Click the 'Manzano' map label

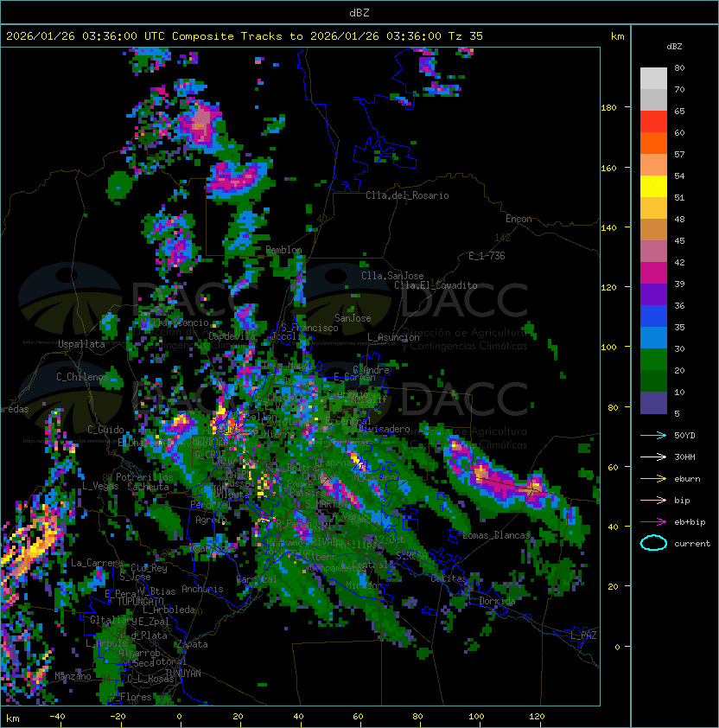pyautogui.click(x=73, y=676)
